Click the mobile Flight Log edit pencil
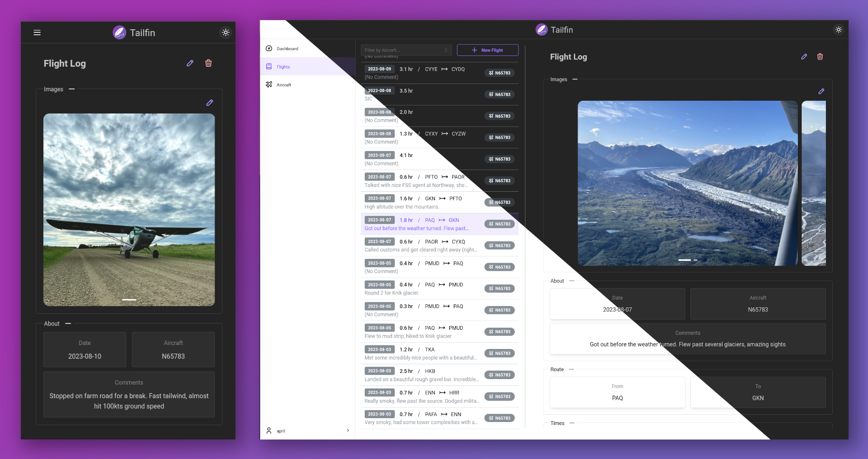This screenshot has width=868, height=459. [x=190, y=63]
